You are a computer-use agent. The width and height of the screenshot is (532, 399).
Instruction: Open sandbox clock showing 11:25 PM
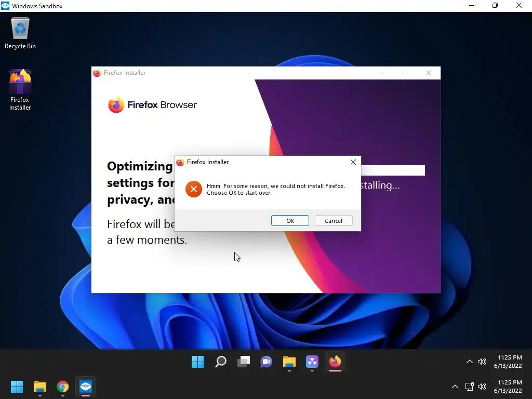[x=508, y=362]
